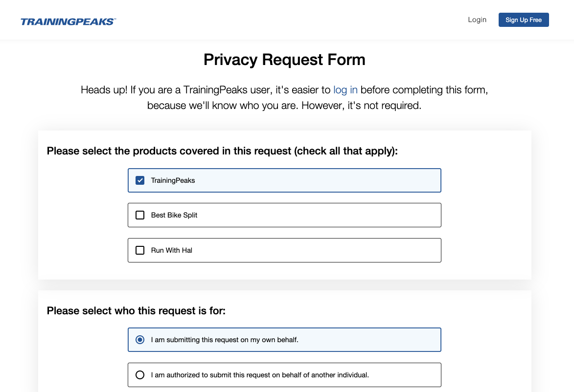Click the "Heads up!" intro paragraph text

[x=206, y=90]
